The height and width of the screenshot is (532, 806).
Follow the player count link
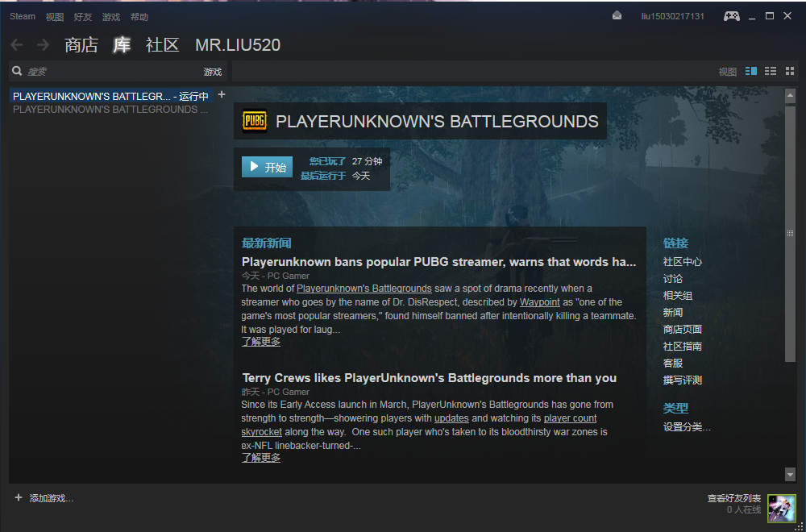pyautogui.click(x=571, y=418)
